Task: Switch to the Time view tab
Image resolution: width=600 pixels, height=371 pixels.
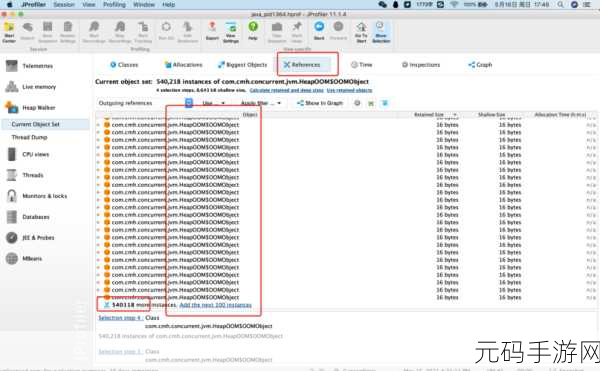Action: click(x=362, y=65)
